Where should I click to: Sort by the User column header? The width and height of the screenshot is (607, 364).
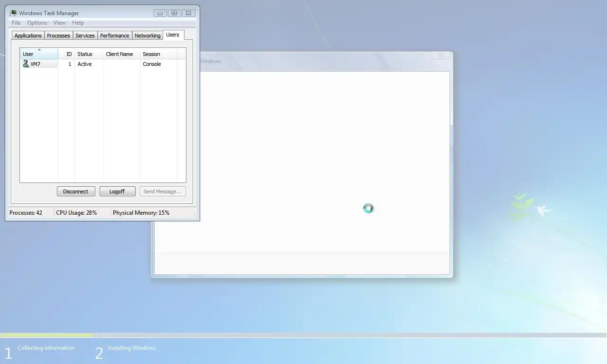click(39, 54)
